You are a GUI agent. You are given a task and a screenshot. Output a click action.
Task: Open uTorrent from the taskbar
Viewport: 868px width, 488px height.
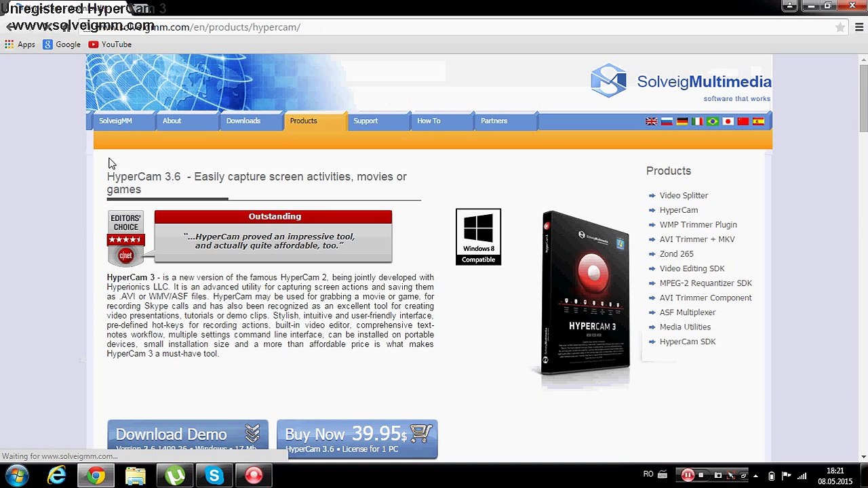click(x=175, y=476)
